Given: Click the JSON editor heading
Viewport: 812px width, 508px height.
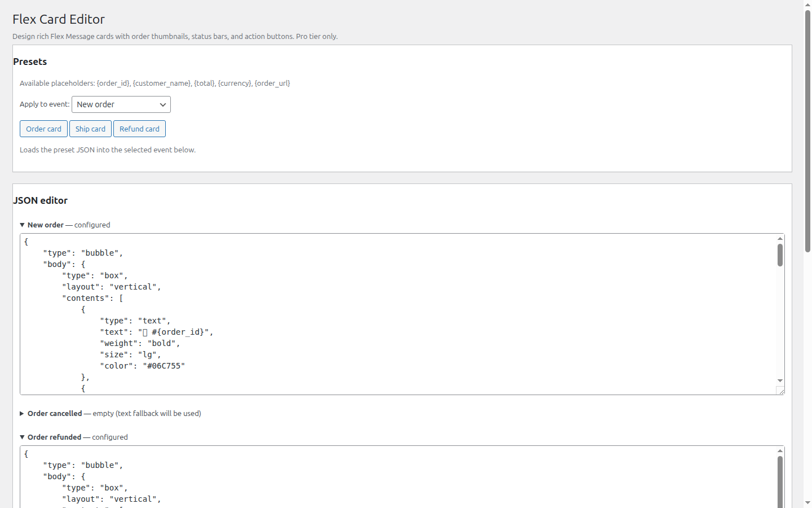Looking at the screenshot, I should pyautogui.click(x=40, y=200).
